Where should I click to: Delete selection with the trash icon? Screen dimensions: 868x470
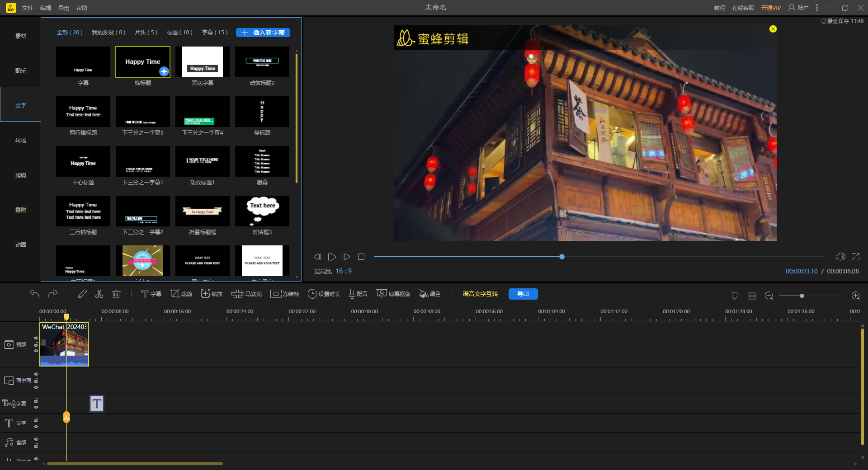[x=116, y=294]
